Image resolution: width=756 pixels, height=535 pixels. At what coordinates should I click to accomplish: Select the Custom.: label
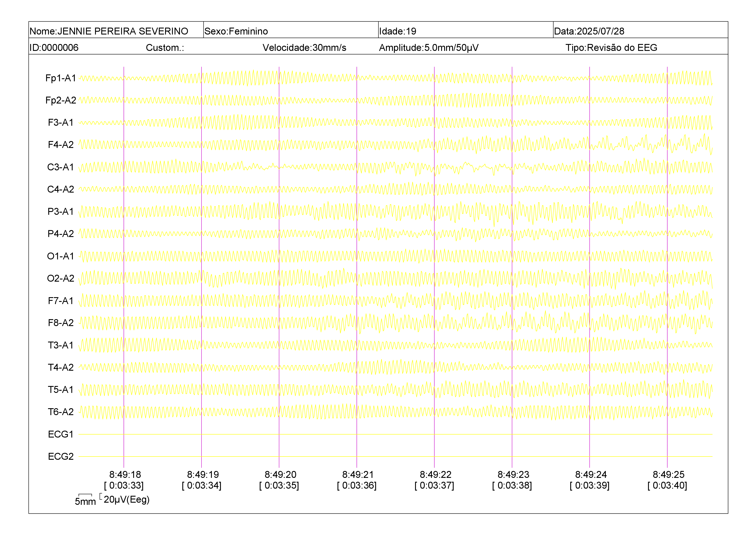(x=165, y=48)
